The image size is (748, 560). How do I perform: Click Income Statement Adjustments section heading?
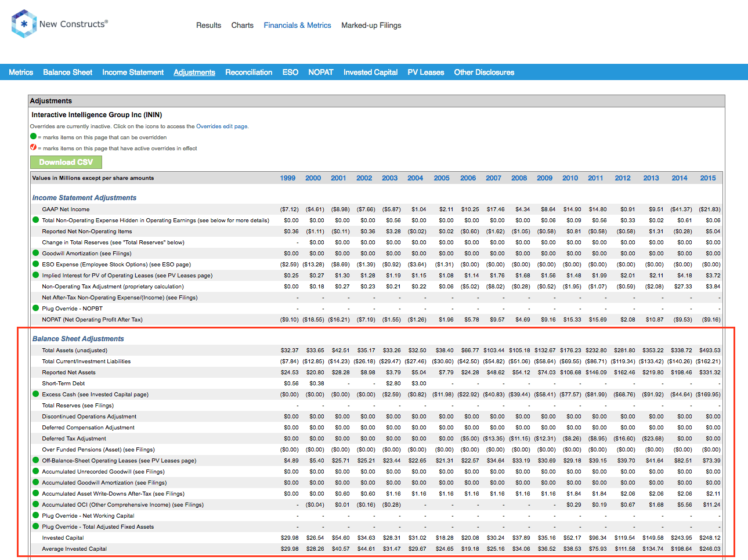tap(84, 198)
